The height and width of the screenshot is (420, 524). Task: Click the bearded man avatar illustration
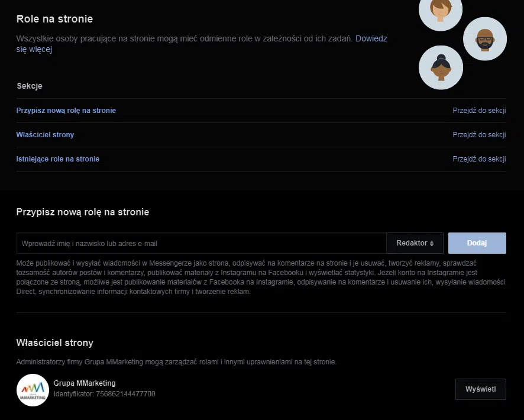pyautogui.click(x=484, y=39)
